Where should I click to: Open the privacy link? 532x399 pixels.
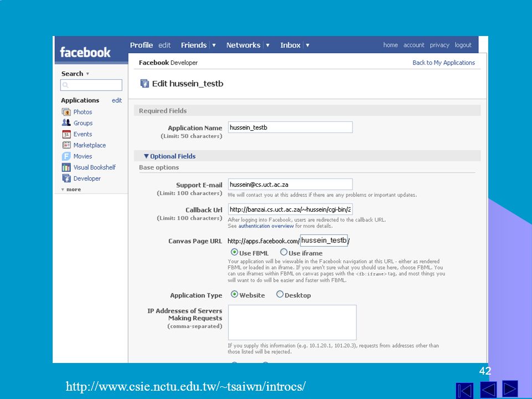439,45
